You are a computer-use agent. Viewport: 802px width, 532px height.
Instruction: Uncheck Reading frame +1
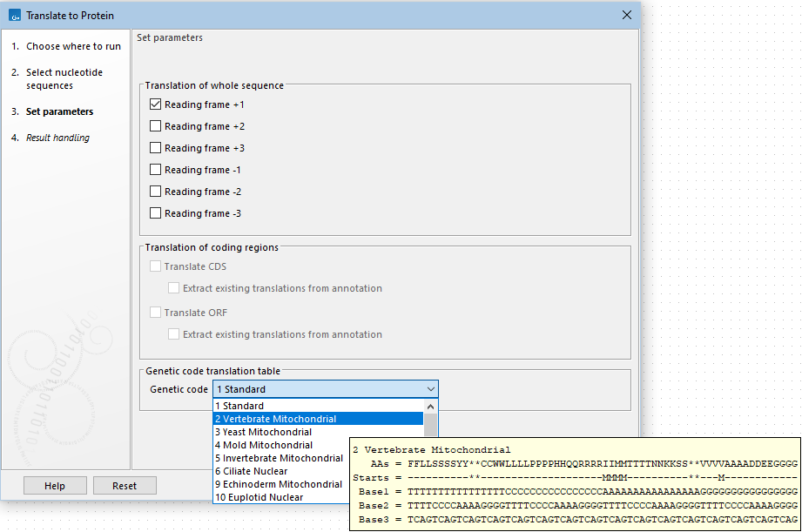[x=156, y=104]
